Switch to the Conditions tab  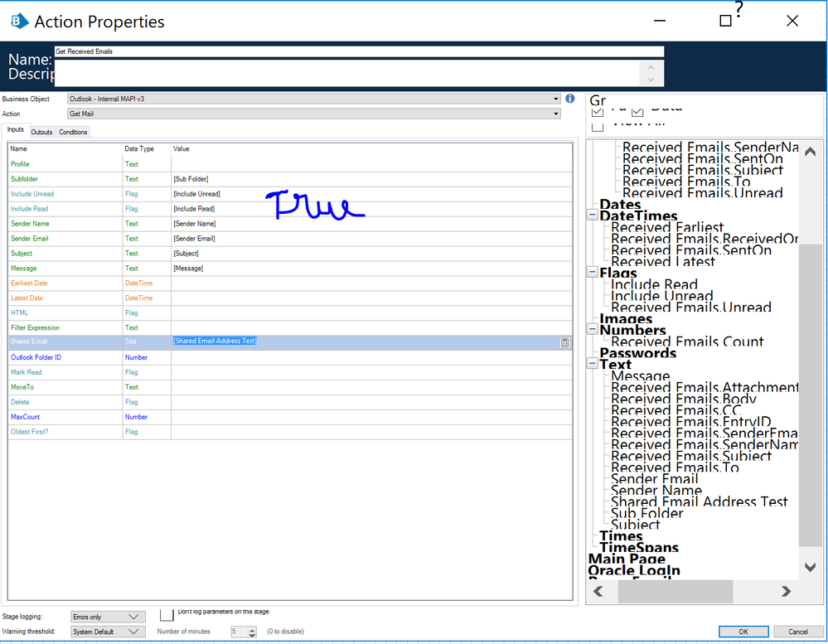click(73, 132)
